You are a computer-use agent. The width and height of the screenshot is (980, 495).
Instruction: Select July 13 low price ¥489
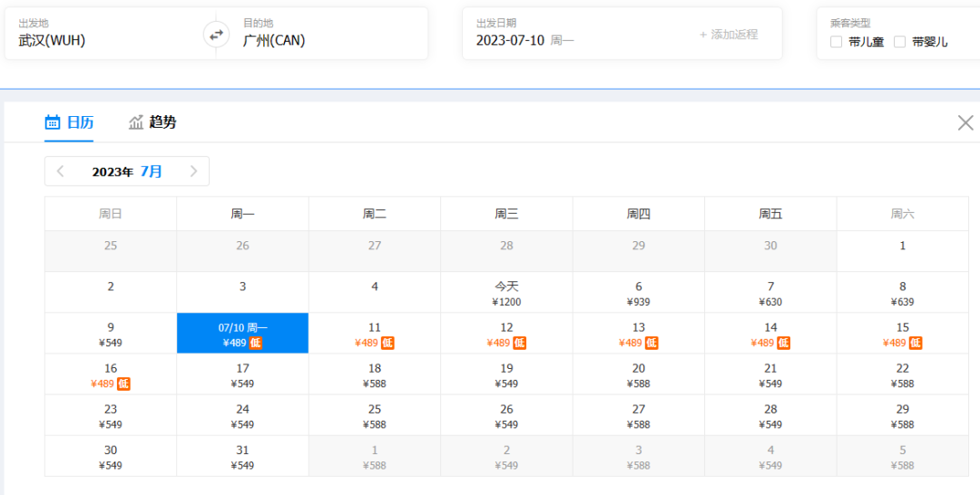coord(639,334)
